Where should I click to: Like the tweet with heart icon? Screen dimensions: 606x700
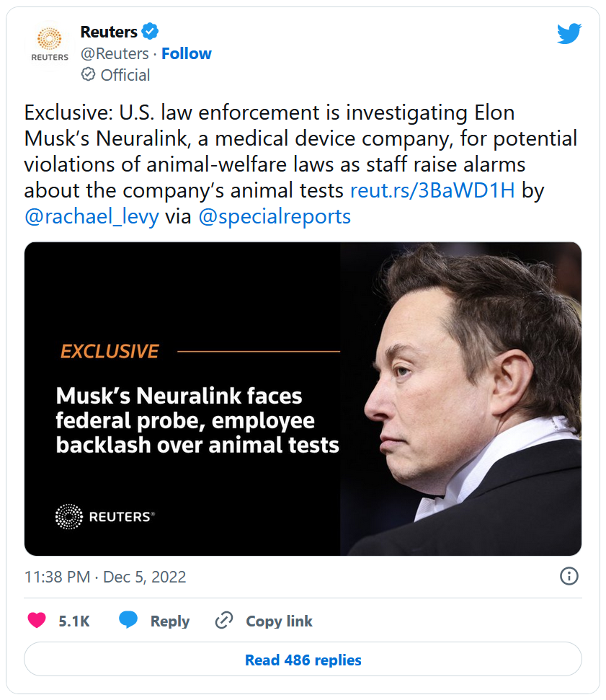coord(36,621)
